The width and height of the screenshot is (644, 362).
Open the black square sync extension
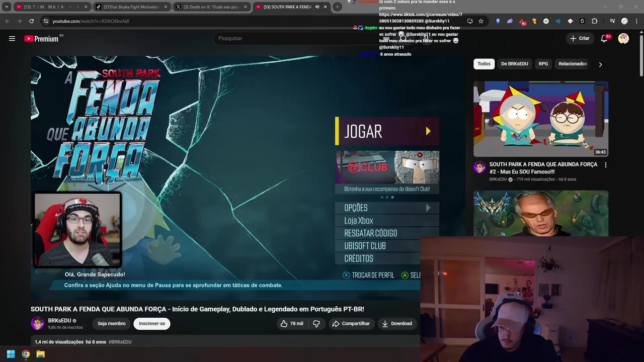582,21
